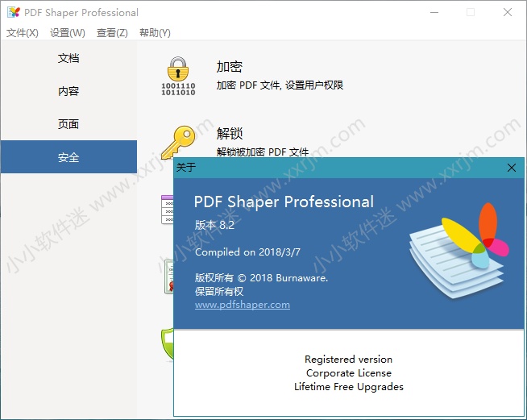Open the 查看(Z) menu
This screenshot has height=420, width=527.
[112, 33]
